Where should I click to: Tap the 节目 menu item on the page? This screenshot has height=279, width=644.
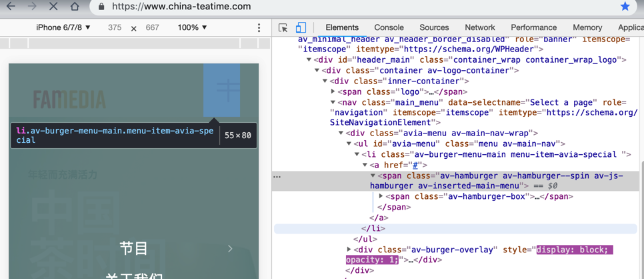point(133,248)
